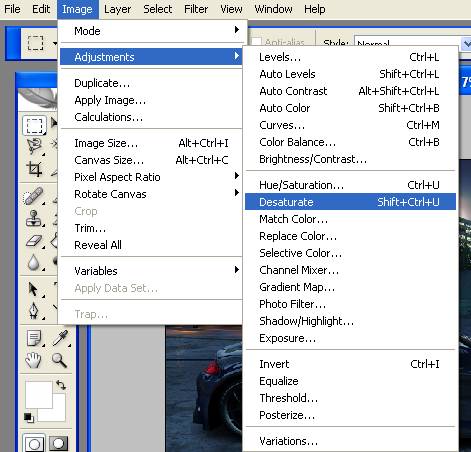
Task: Reset default foreground/background colors
Action: coord(28,417)
